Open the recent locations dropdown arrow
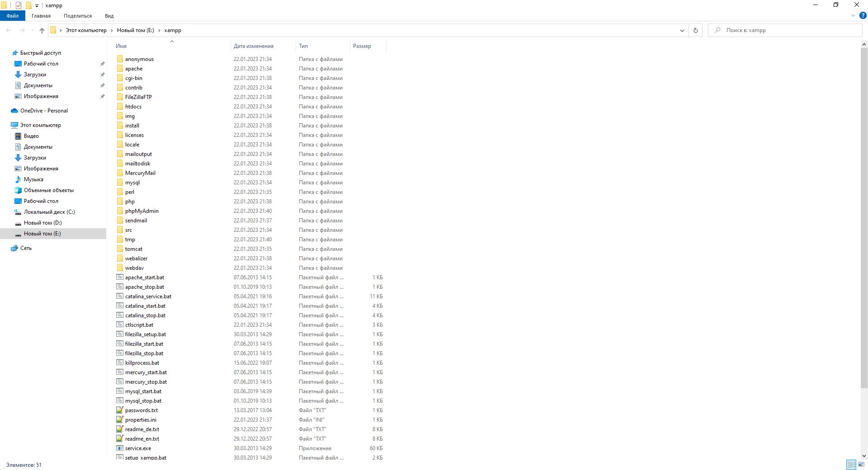The image size is (868, 470). coord(33,30)
